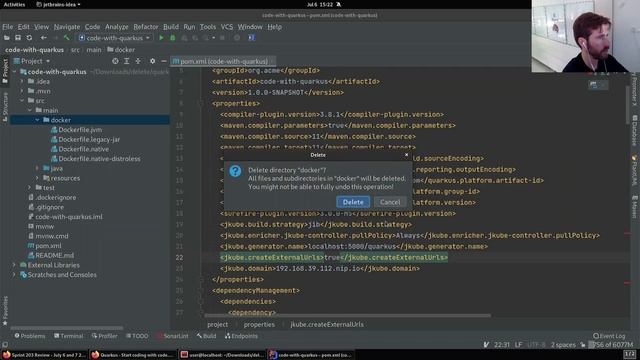Viewport: 640px width, 360px height.
Task: Confirm with the Delete button
Action: pos(353,202)
